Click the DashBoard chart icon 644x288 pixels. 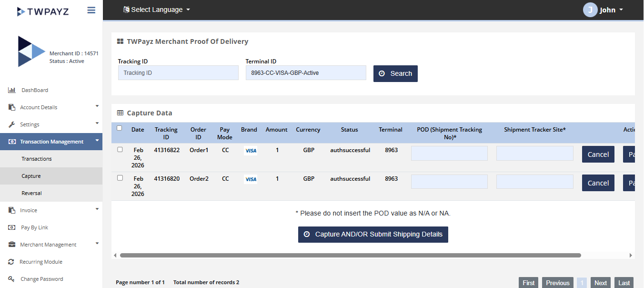point(12,90)
